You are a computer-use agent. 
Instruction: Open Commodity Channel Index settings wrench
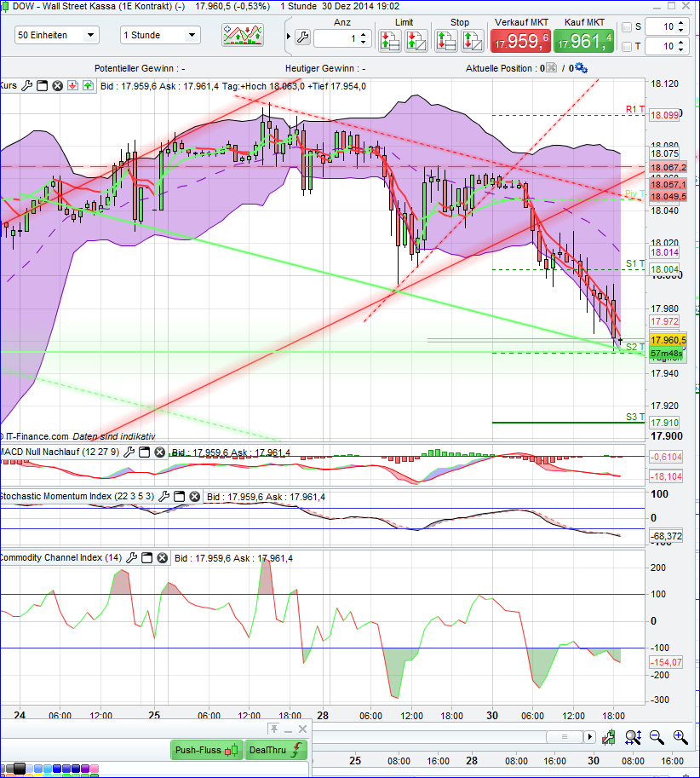133,557
